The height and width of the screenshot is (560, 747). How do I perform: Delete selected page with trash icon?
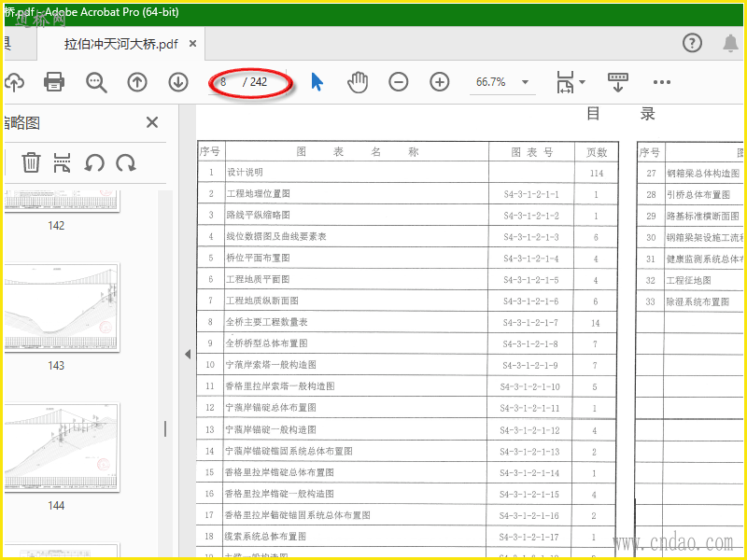tap(31, 162)
